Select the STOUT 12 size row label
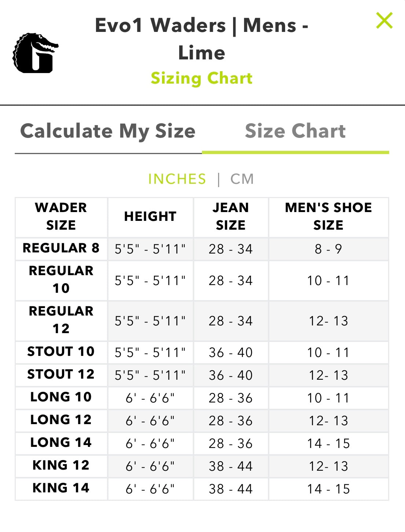The image size is (405, 532). 61,374
